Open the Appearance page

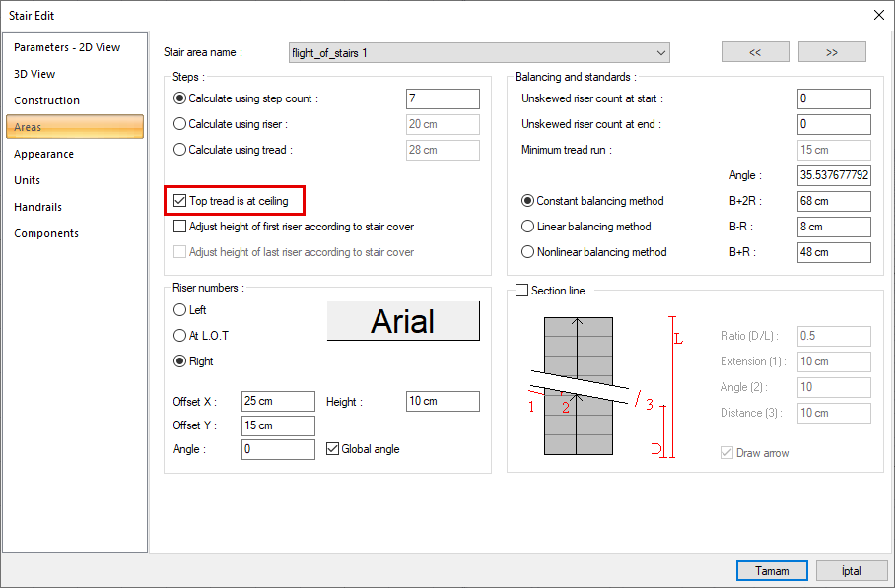44,154
